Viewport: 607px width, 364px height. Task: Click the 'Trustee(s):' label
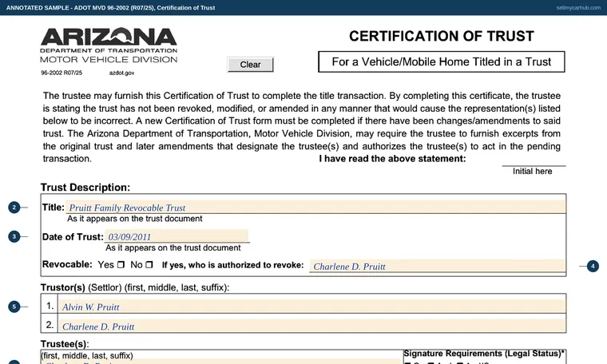point(65,344)
